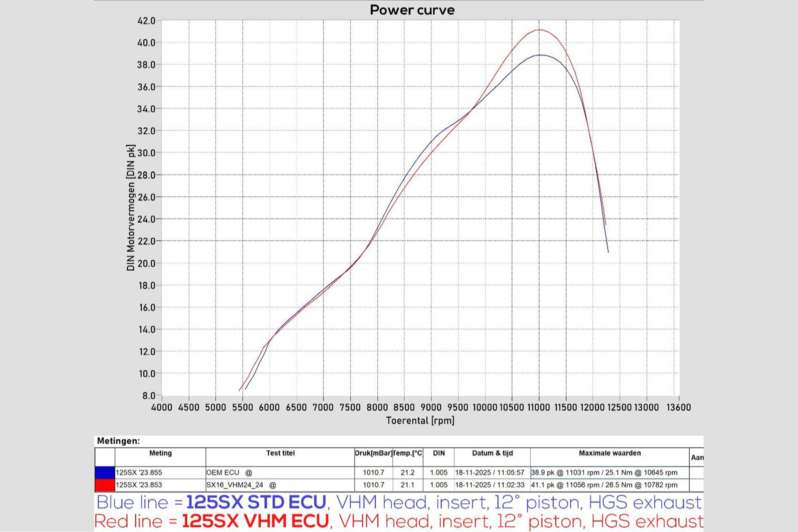Click the 18-11-2025 / 11:02:33 date cell
798x532 pixels.
click(x=489, y=485)
